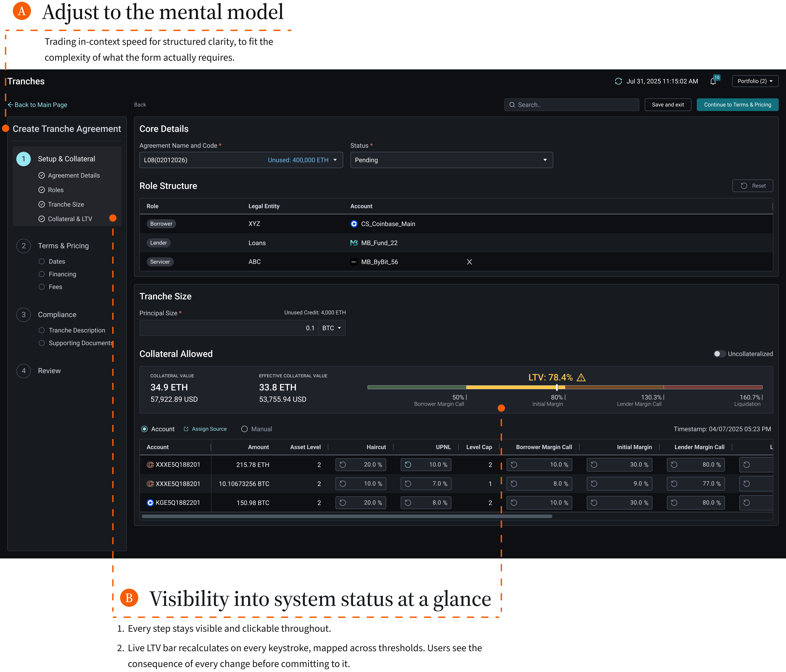Click the MB_Fund_22 account logo icon

354,243
